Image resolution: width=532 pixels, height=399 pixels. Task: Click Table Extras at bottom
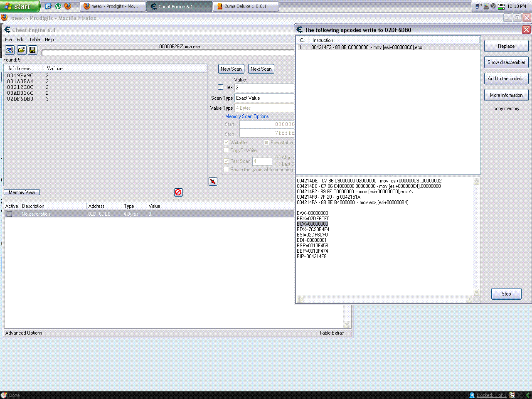[x=332, y=333]
